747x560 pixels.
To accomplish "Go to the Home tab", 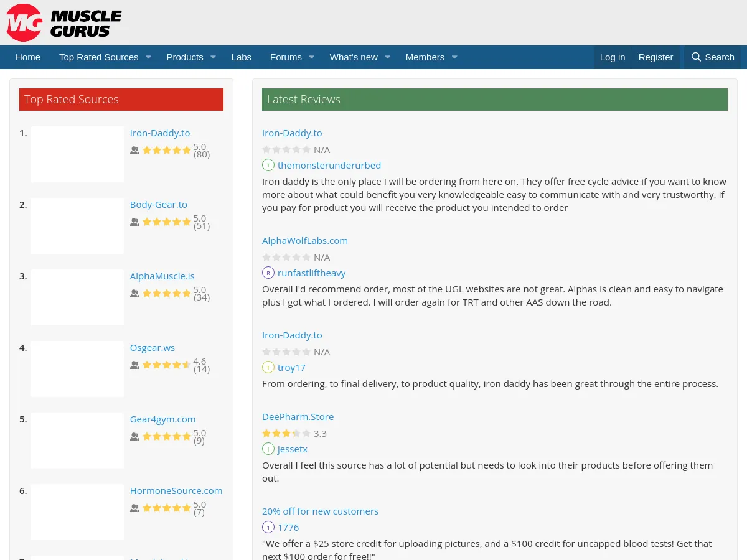I will [28, 57].
